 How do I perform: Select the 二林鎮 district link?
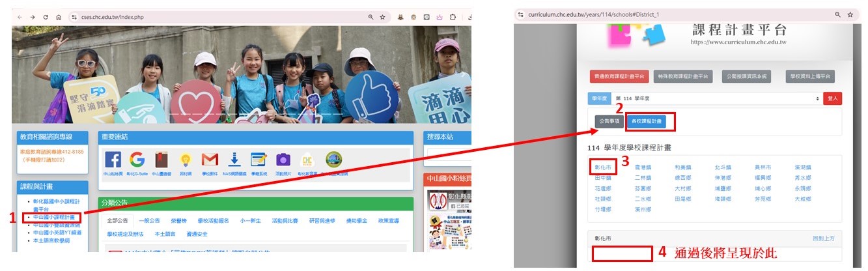[642, 177]
